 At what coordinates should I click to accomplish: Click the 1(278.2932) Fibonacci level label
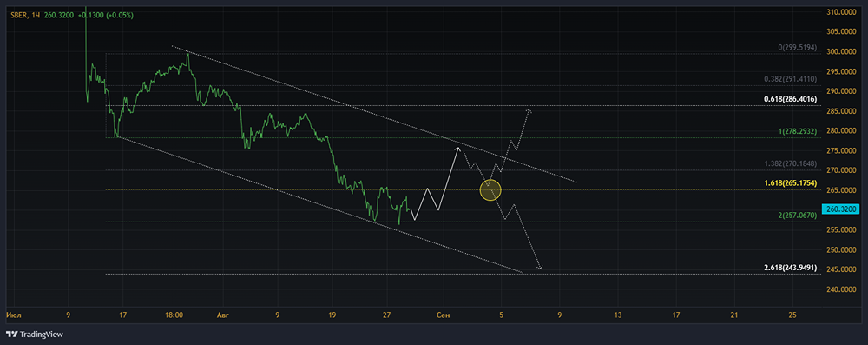pos(798,132)
